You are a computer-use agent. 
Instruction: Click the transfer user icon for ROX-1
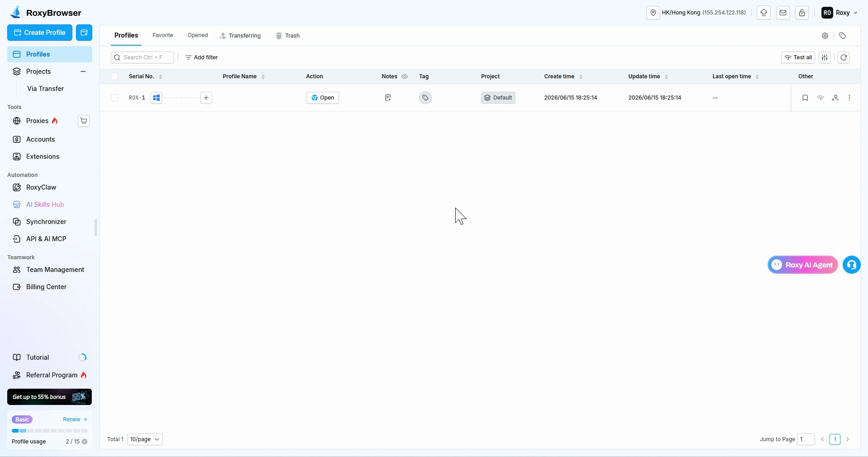835,98
